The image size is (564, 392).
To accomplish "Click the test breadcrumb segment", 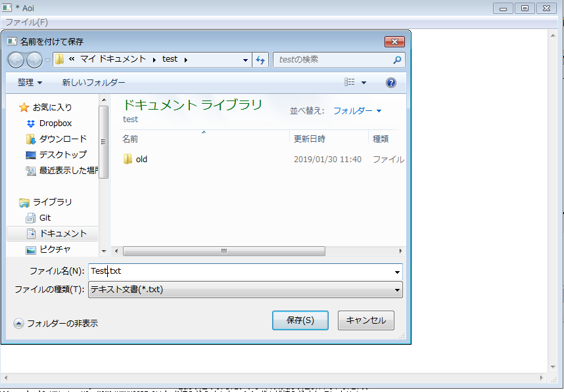I will click(170, 59).
